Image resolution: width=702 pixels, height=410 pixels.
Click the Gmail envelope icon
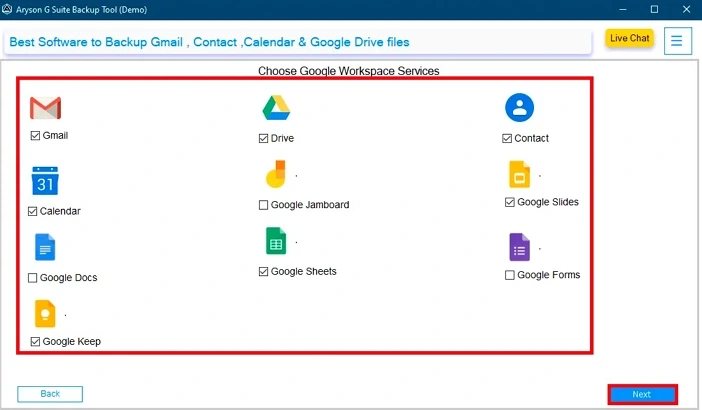46,108
